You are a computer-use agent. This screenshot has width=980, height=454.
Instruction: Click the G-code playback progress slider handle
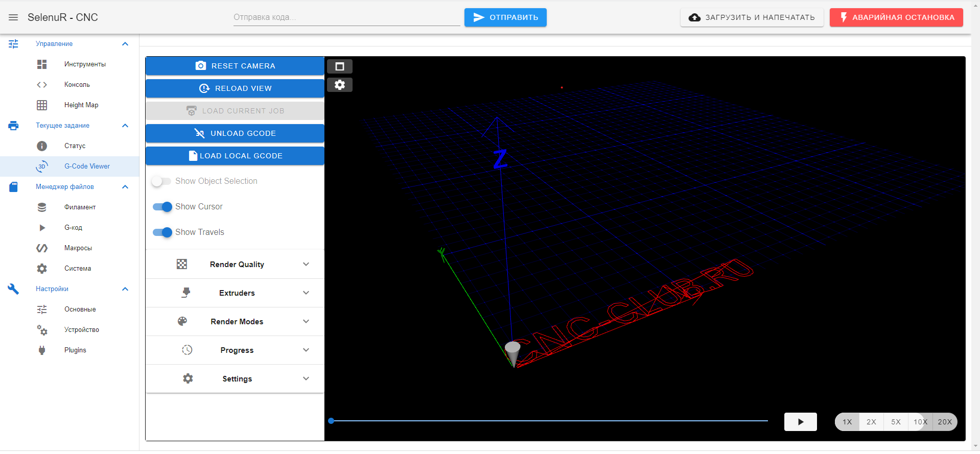331,421
